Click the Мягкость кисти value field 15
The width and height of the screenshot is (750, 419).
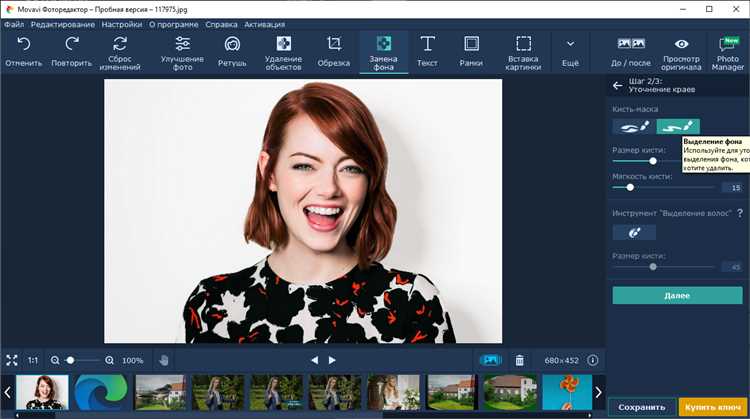pos(733,187)
